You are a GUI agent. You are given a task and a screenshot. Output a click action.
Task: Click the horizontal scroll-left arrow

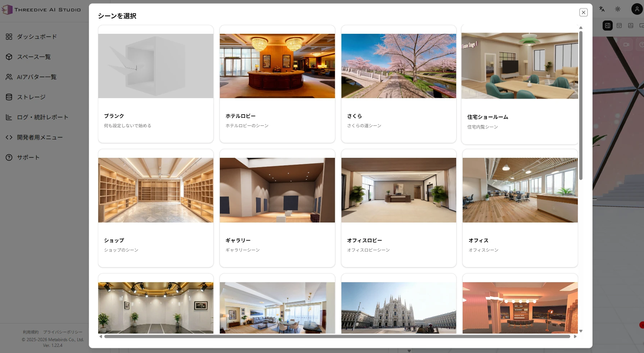(101, 336)
